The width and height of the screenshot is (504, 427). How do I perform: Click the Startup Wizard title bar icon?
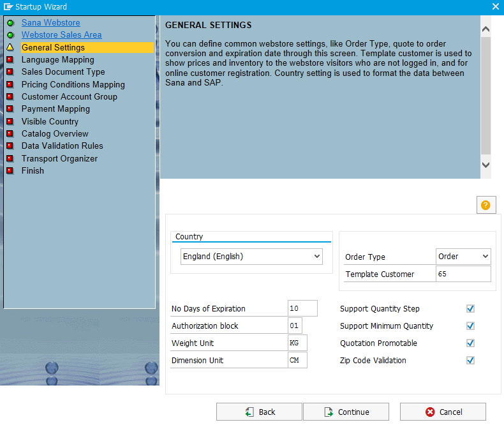tap(8, 7)
